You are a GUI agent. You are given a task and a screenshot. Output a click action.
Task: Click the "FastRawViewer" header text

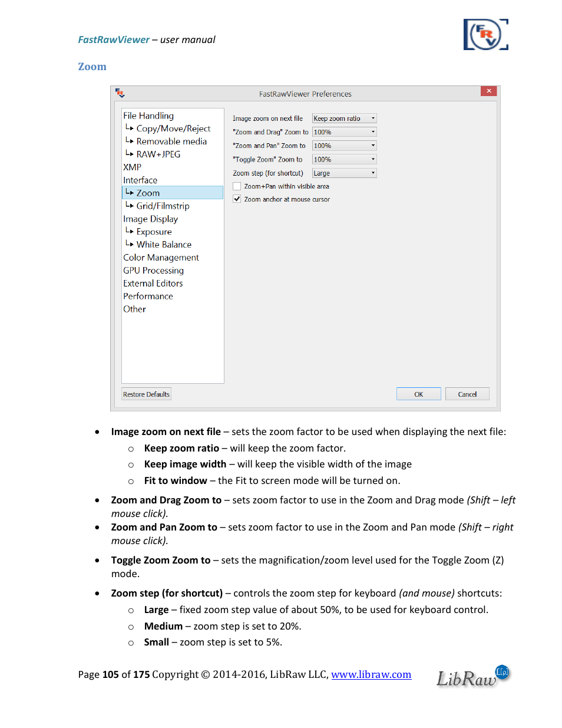(x=114, y=39)
